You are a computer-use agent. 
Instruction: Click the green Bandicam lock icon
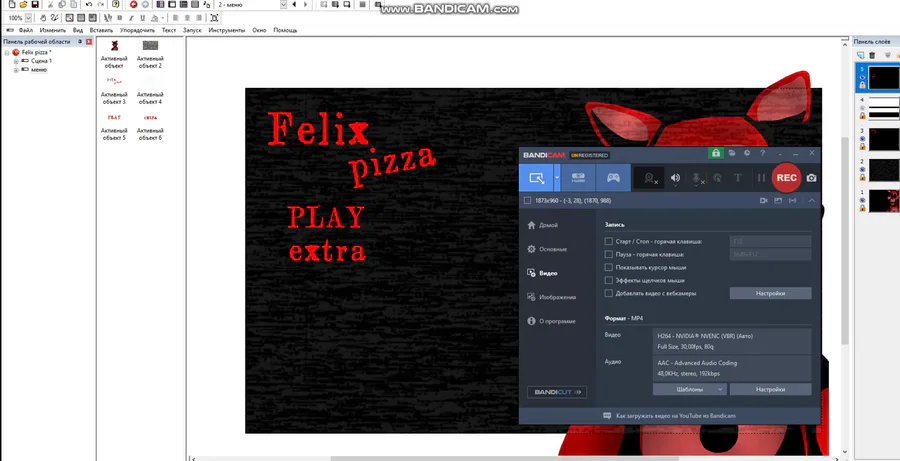coord(715,153)
